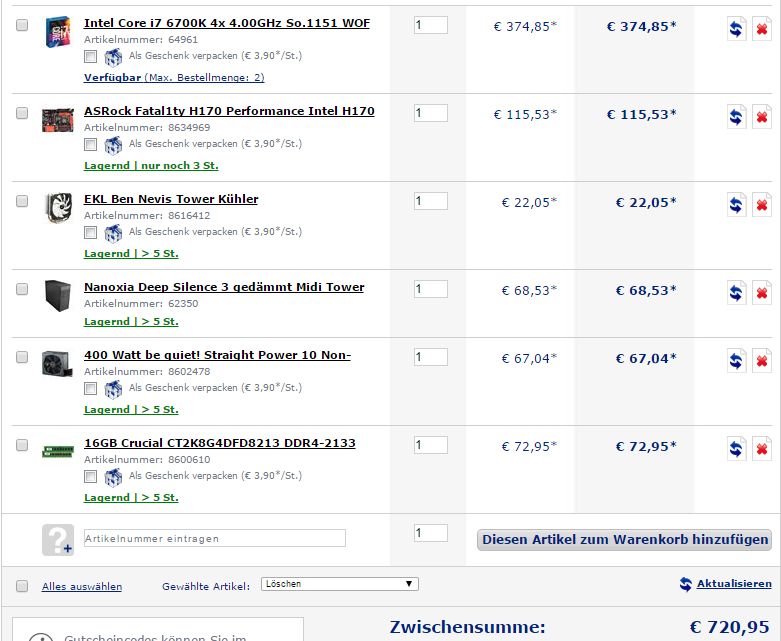
Task: Refresh the 400 Watt be quiet! row
Action: coord(736,361)
